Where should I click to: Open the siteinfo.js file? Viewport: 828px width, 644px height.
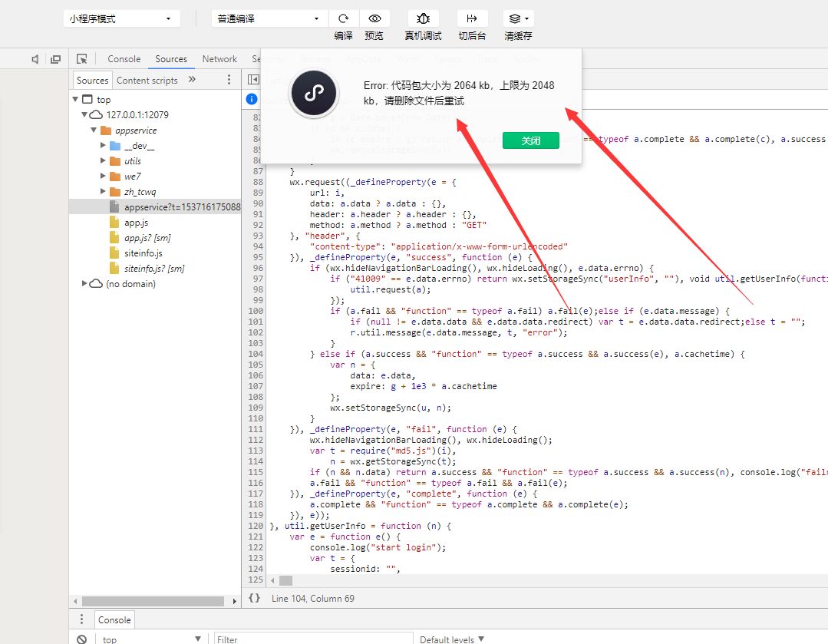(143, 253)
